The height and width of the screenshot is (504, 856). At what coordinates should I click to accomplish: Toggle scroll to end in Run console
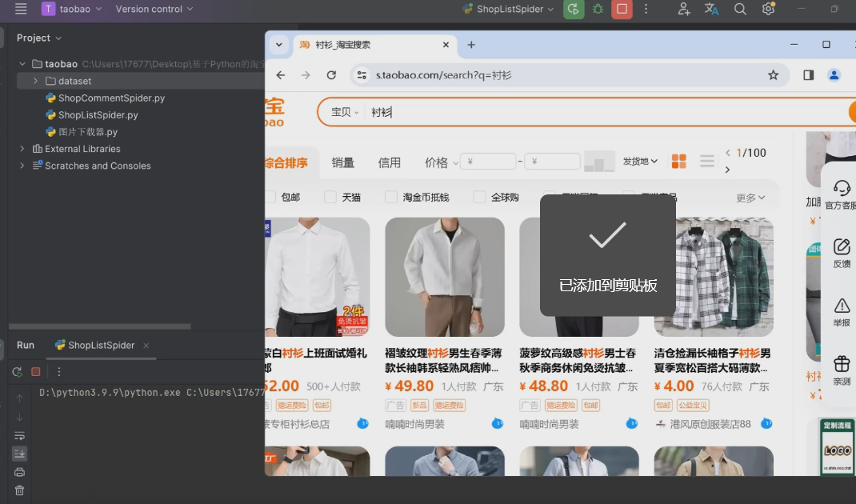(x=20, y=454)
